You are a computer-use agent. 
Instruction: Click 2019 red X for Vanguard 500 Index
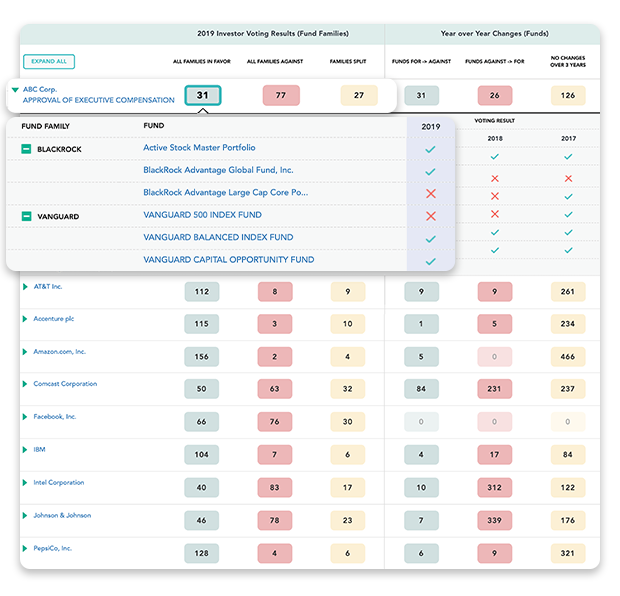coord(431,216)
